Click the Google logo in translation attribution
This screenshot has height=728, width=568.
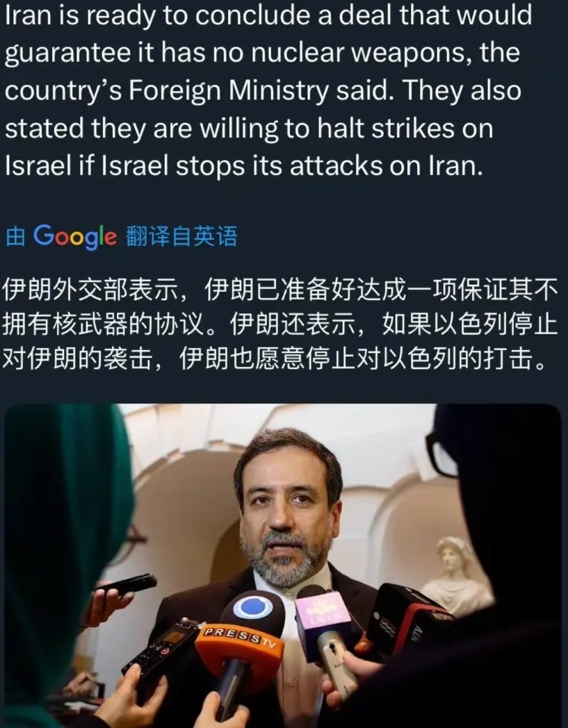click(x=75, y=236)
